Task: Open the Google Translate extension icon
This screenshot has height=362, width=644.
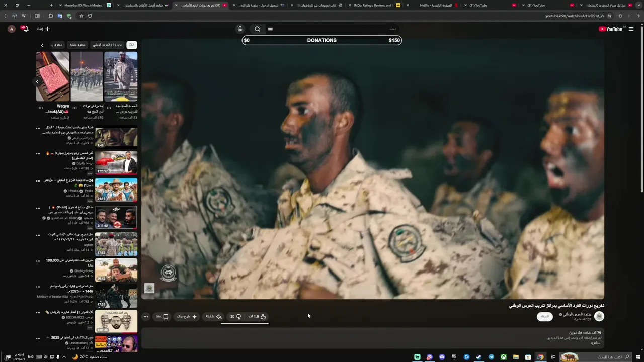Action: [60, 16]
